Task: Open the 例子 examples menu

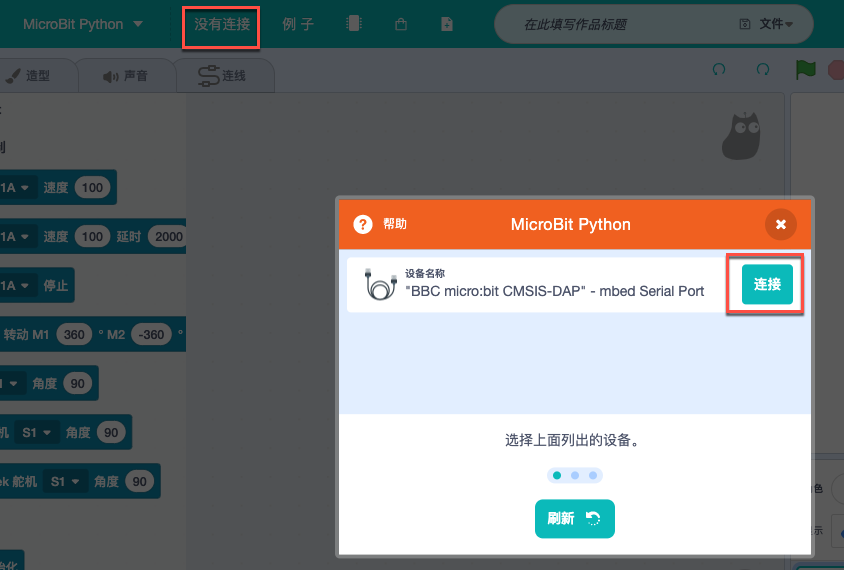Action: pos(298,24)
